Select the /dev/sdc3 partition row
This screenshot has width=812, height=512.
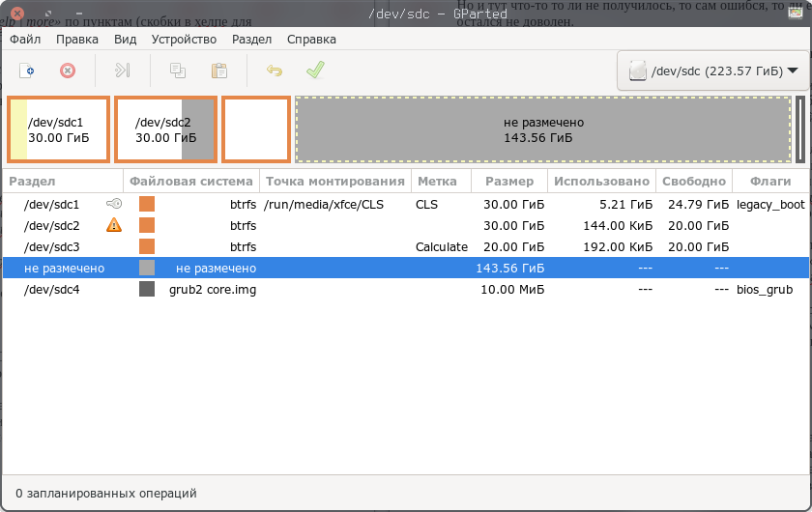[x=407, y=247]
